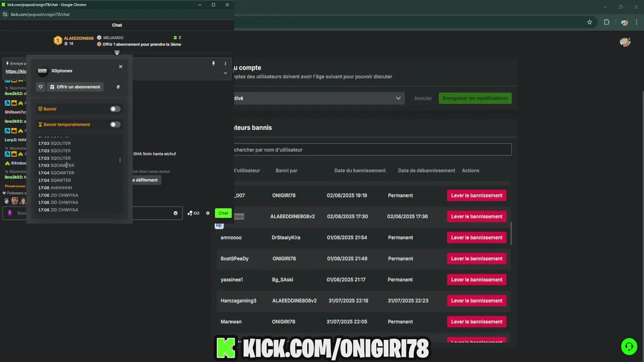The height and width of the screenshot is (362, 644).
Task: Lift ban for row banned by ONIGIRI78 02/08/2025 19:19
Action: 476,196
